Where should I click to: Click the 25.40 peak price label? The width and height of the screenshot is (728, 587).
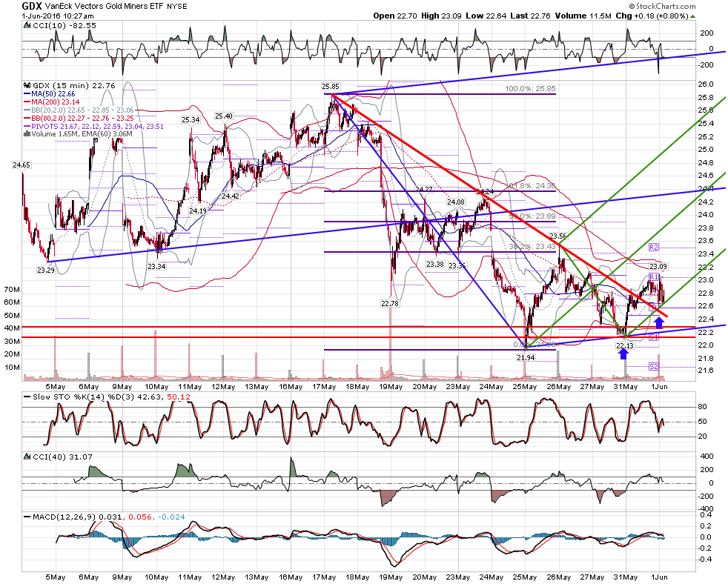pos(224,116)
